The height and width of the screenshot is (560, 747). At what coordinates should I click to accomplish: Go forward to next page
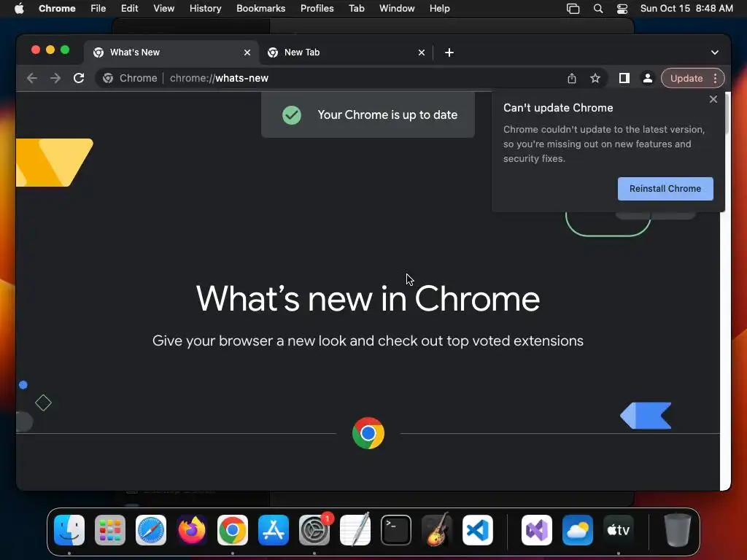point(55,78)
